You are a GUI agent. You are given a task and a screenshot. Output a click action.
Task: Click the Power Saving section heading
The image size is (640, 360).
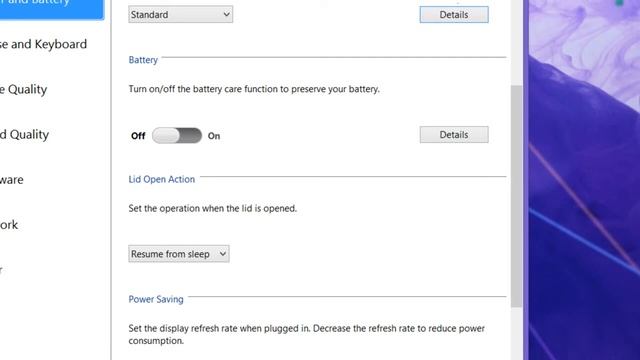tap(156, 299)
